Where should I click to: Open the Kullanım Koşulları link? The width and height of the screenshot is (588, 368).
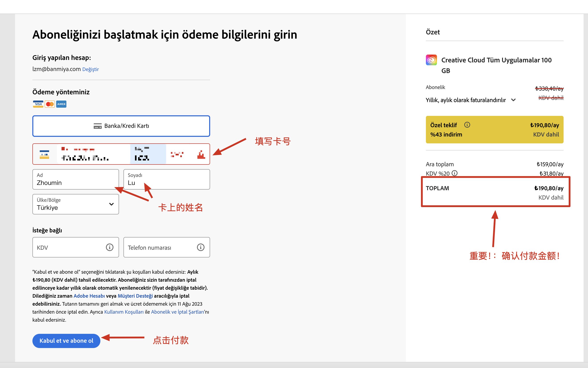click(x=124, y=312)
